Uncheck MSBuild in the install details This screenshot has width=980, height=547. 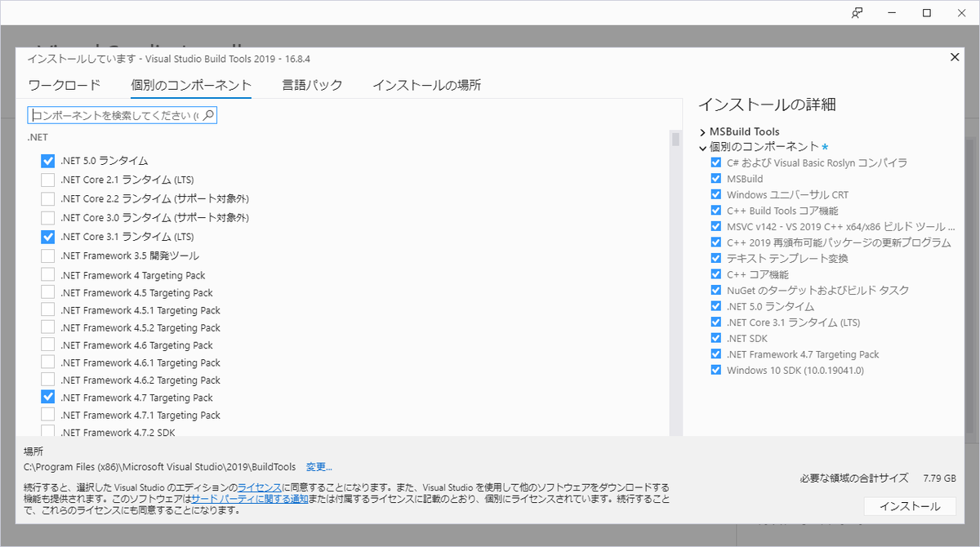click(716, 179)
